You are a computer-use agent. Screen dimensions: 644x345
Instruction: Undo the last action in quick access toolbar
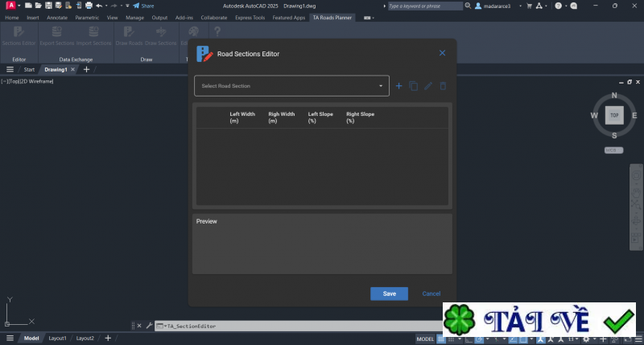99,6
